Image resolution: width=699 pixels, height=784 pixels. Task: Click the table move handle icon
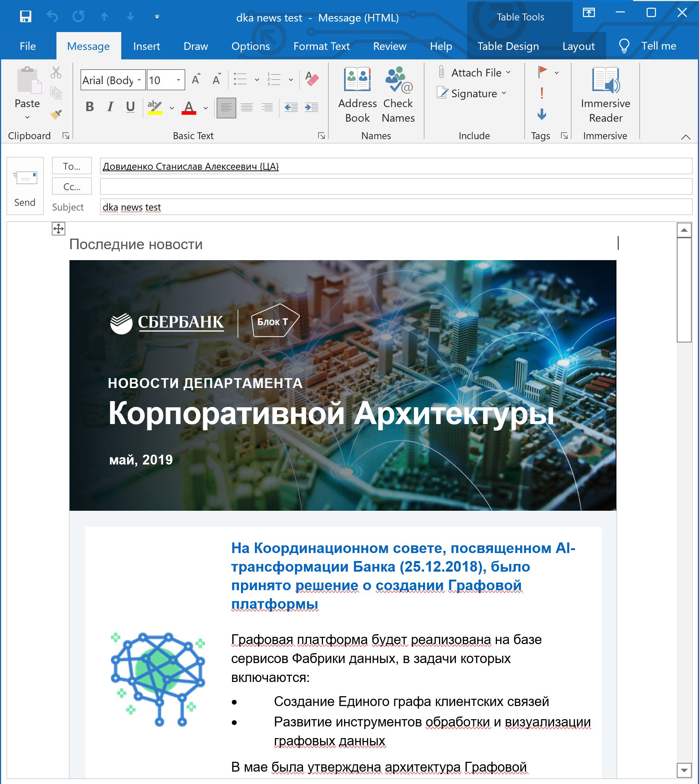(x=58, y=229)
